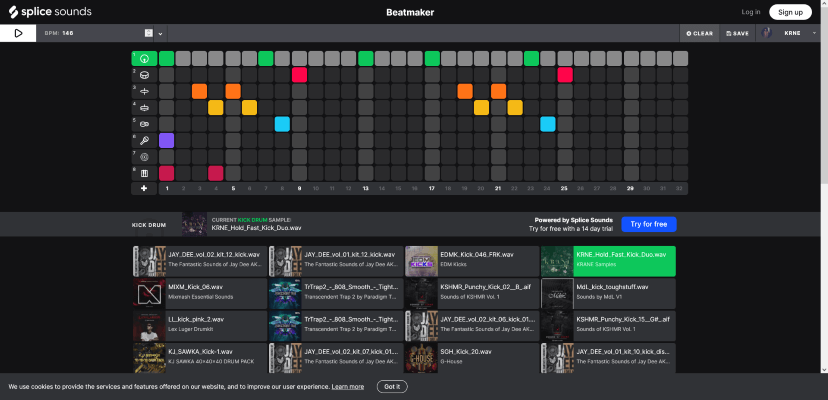Disable red snare pad at step 25
Viewport: 828px width, 400px height.
tap(564, 75)
